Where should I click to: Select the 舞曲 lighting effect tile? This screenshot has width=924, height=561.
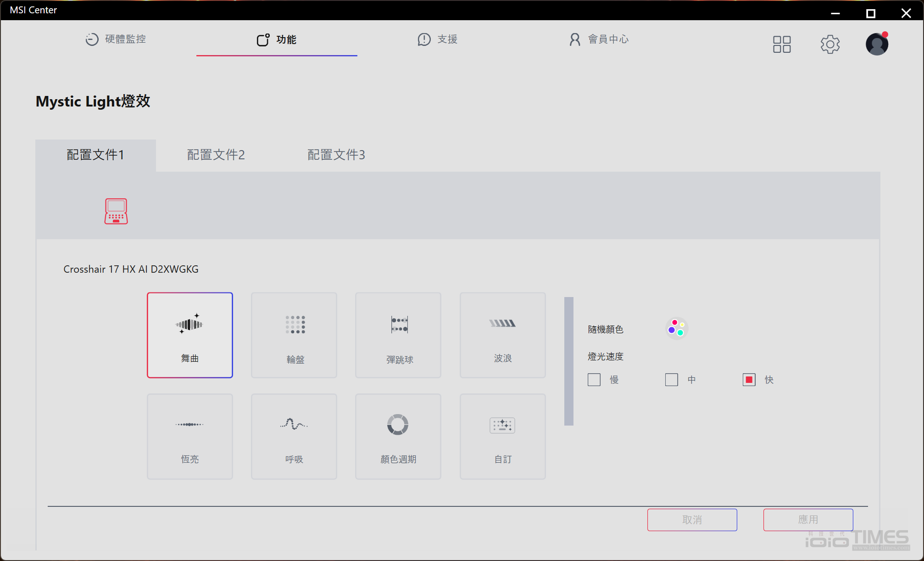click(x=189, y=335)
